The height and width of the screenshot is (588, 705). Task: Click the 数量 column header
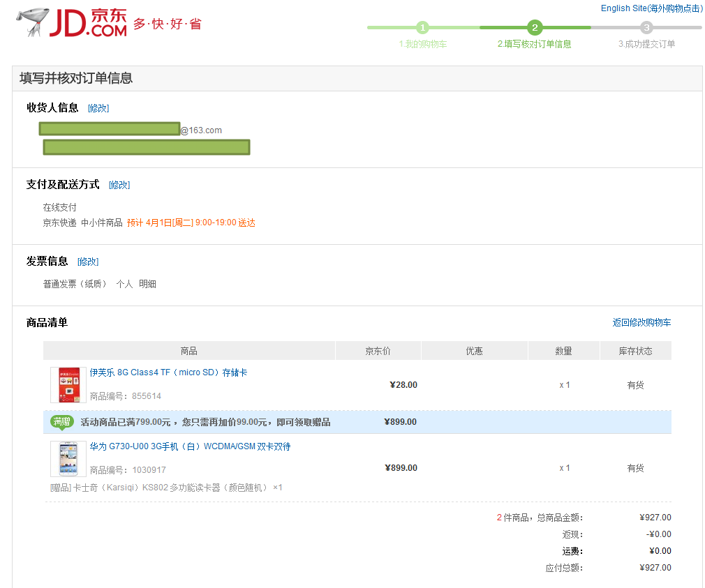point(564,351)
